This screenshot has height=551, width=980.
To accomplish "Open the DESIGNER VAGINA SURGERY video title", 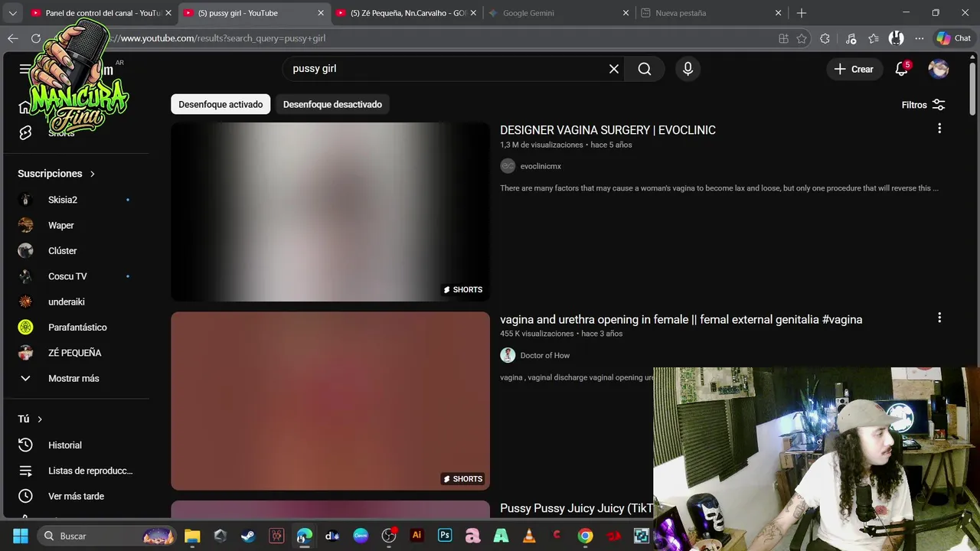I will click(x=608, y=130).
